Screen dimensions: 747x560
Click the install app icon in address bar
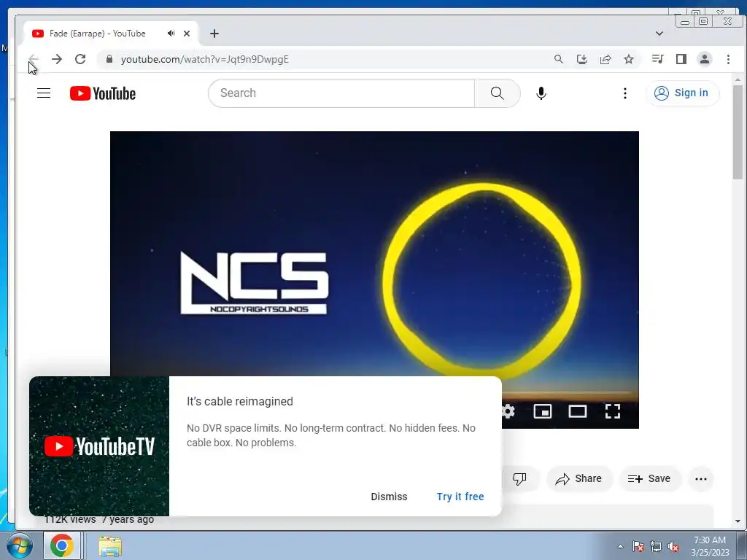[x=581, y=59]
